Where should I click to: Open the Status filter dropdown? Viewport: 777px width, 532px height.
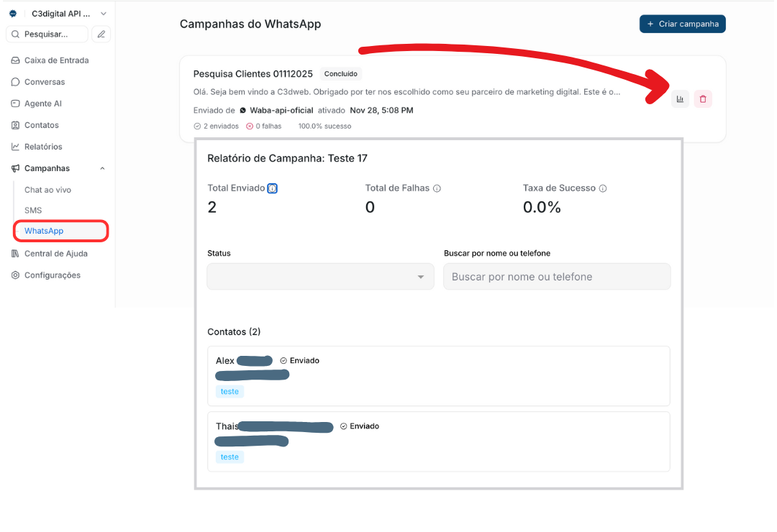click(321, 276)
